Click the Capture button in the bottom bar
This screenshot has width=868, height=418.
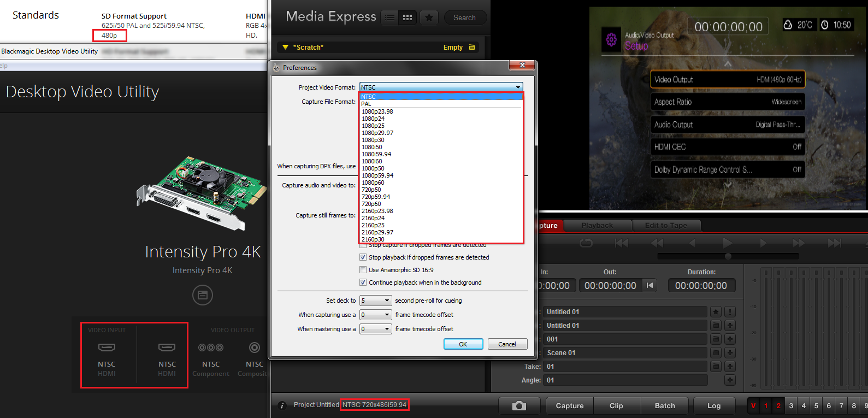click(570, 405)
